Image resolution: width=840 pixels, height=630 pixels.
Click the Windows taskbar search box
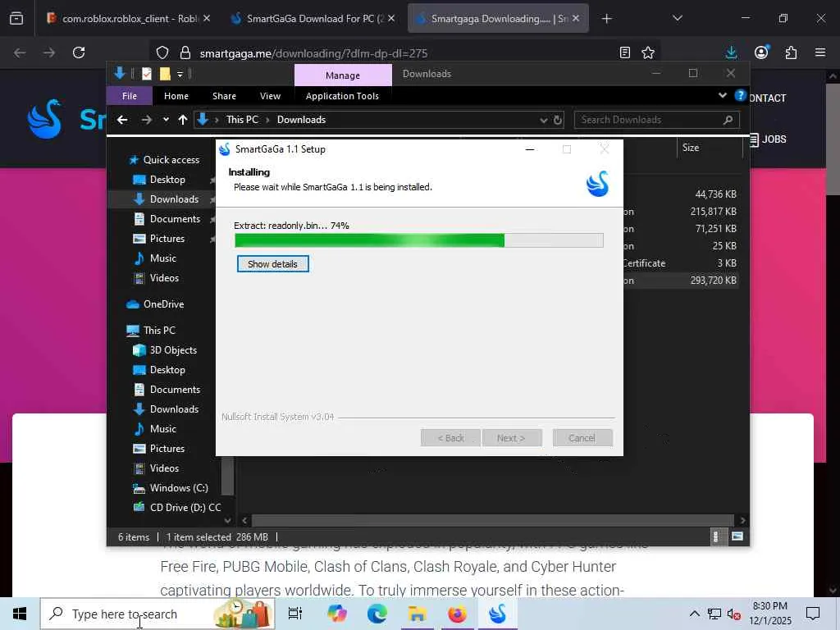tap(157, 614)
